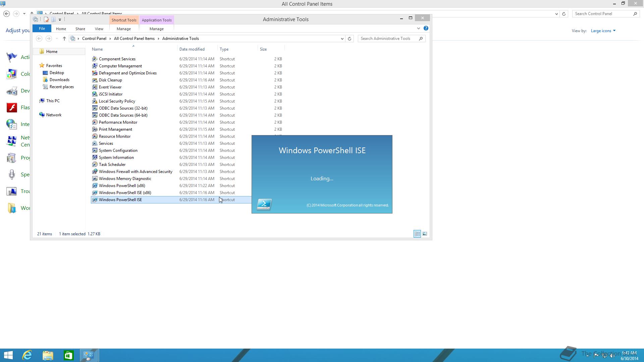Image resolution: width=644 pixels, height=362 pixels.
Task: Expand Control Panel breadcrumb chevron
Action: (110, 39)
